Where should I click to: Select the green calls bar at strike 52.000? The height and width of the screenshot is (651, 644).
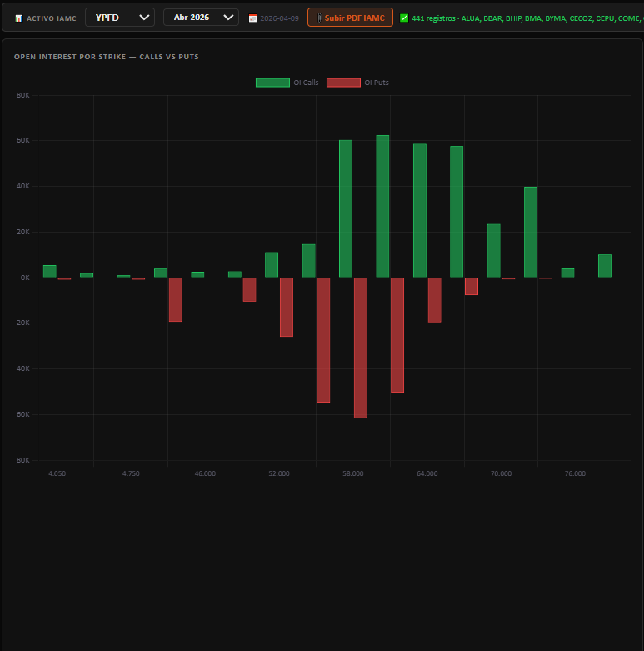pyautogui.click(x=272, y=265)
